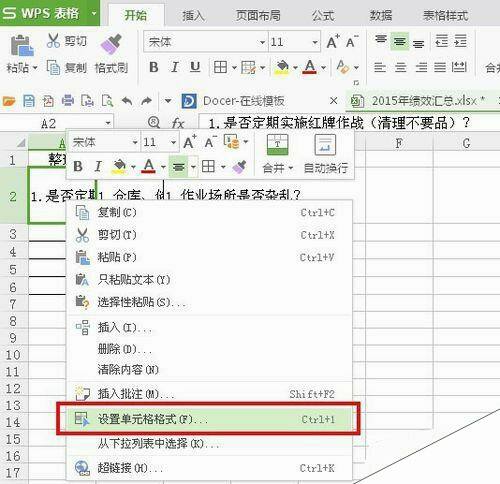This screenshot has width=500, height=484.
Task: Open the WPS 表格 application menu arrow
Action: pyautogui.click(x=94, y=14)
